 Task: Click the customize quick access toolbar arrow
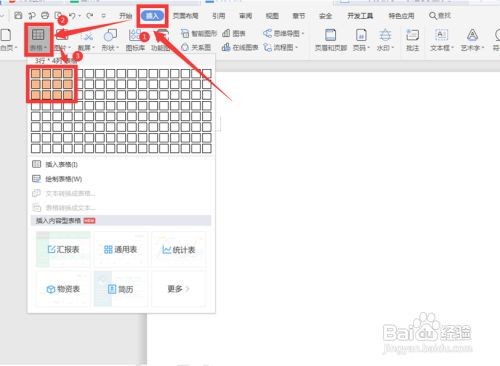[x=104, y=16]
